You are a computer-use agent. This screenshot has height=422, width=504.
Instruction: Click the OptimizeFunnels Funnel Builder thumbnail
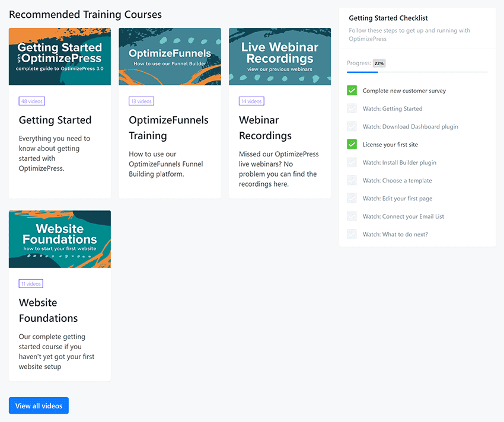coord(170,56)
